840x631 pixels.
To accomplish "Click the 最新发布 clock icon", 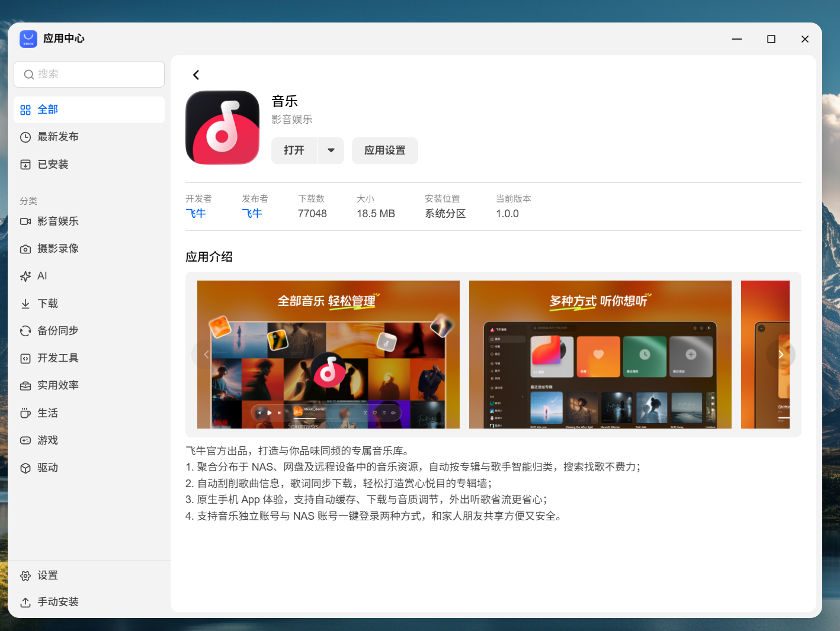I will (25, 137).
